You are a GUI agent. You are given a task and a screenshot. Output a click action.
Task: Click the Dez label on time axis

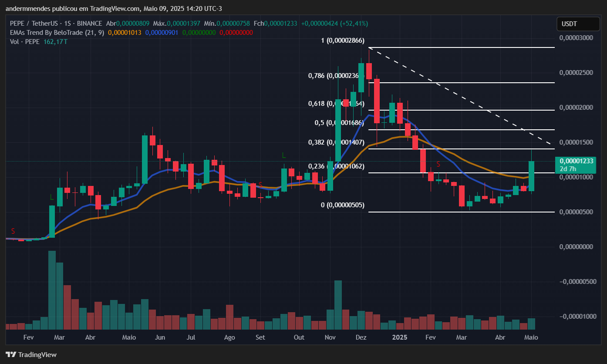point(361,337)
